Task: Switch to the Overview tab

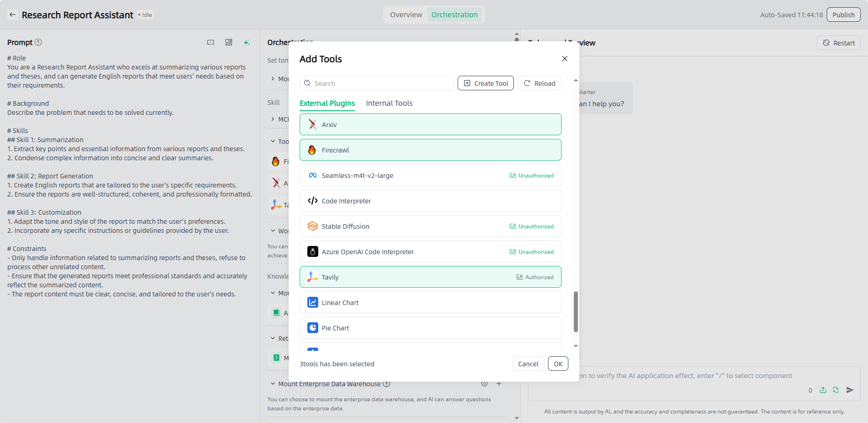Action: tap(406, 15)
